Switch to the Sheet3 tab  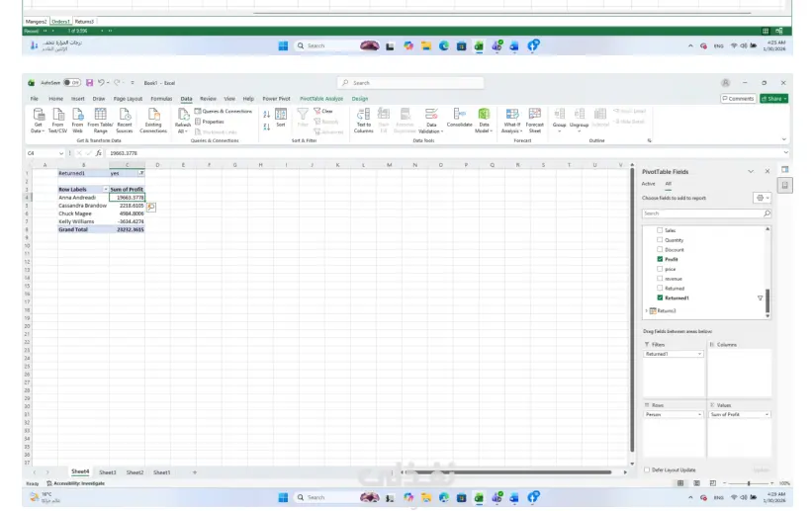point(107,472)
